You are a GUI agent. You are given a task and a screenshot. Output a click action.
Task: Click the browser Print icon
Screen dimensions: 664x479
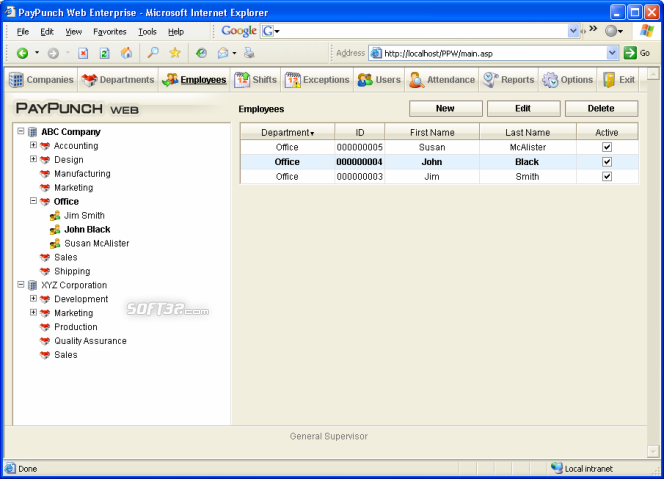(x=249, y=53)
